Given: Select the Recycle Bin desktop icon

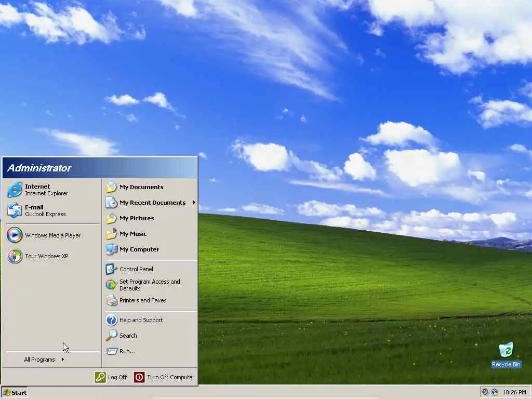Looking at the screenshot, I should pyautogui.click(x=506, y=350).
